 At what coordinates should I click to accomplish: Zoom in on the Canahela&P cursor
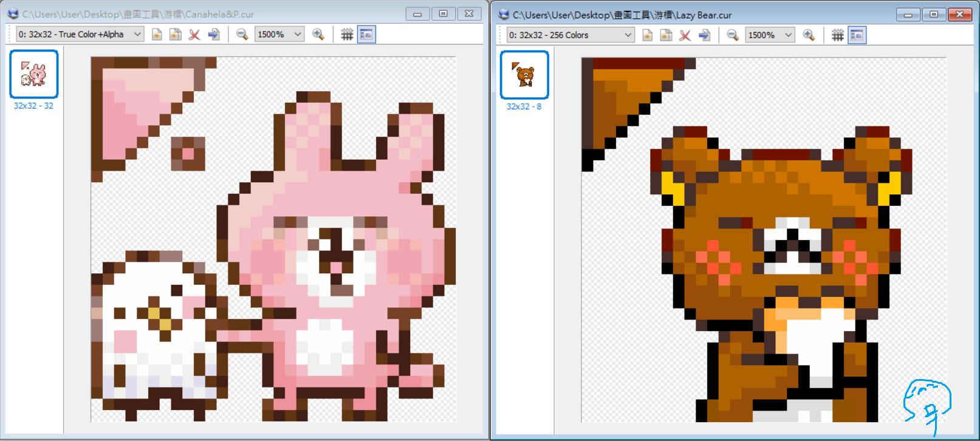pos(318,35)
